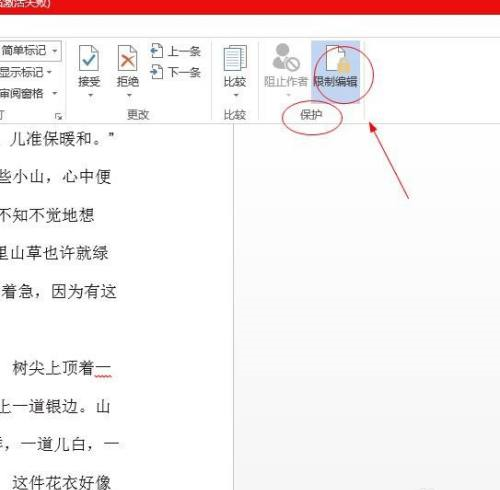
Task: Click Restrict Editing (限制编辑) icon
Action: (x=337, y=59)
